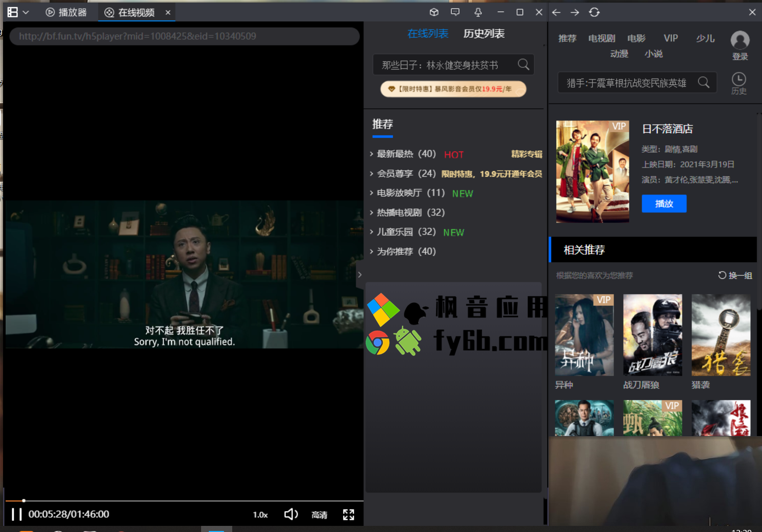This screenshot has height=532, width=762.
Task: Open 少儿 in the right panel nav
Action: click(x=705, y=38)
